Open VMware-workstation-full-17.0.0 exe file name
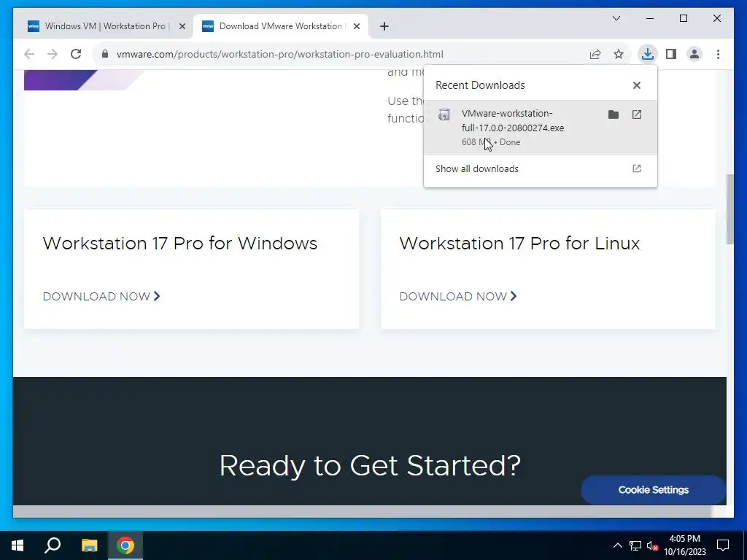 click(513, 120)
